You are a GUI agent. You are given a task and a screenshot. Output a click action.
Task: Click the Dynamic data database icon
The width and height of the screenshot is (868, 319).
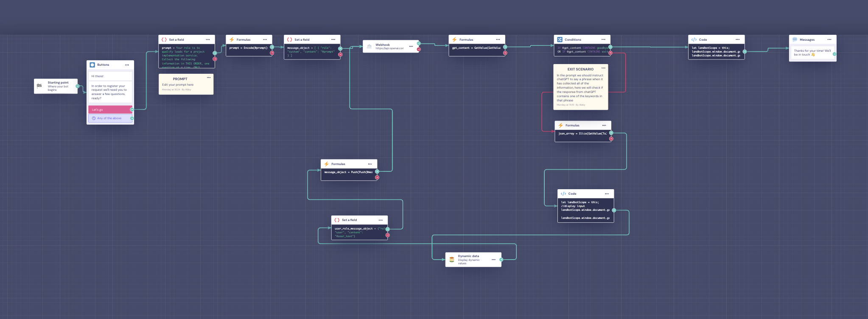point(452,259)
